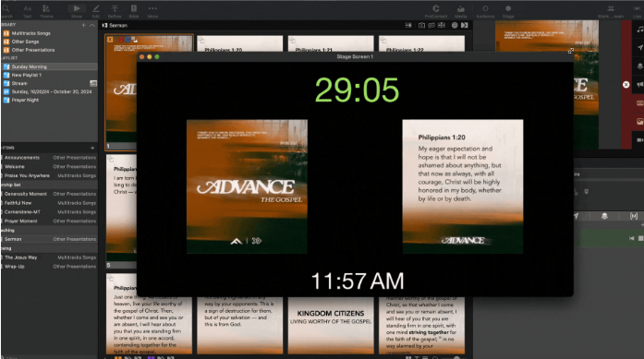The image size is (644, 359).
Task: Select Other Songs library
Action: point(50,42)
